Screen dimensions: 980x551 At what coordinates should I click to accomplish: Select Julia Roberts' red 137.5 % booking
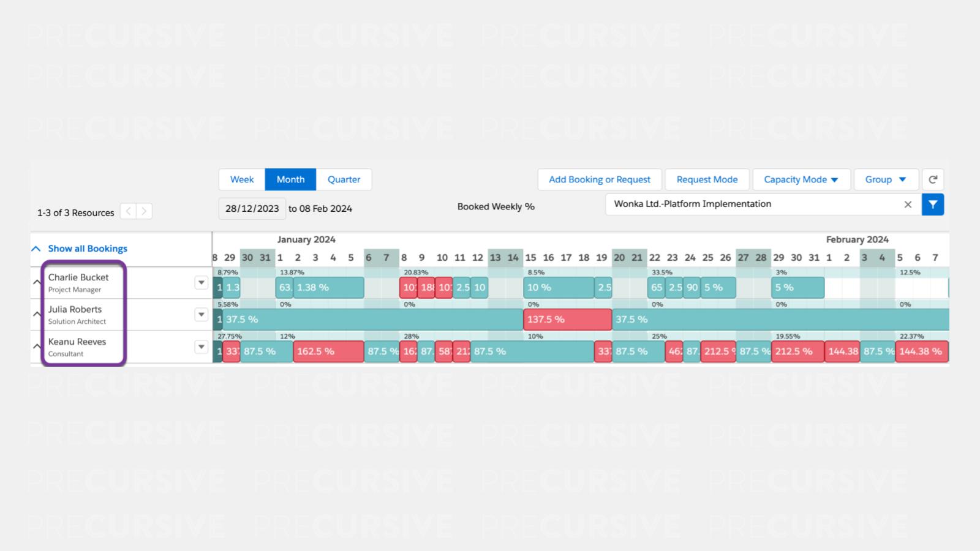pos(568,319)
